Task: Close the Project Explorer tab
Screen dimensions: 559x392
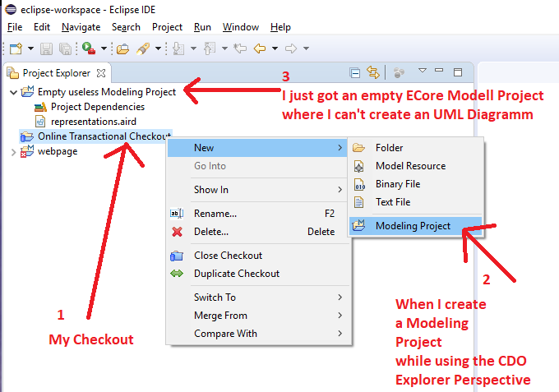Action: [101, 73]
